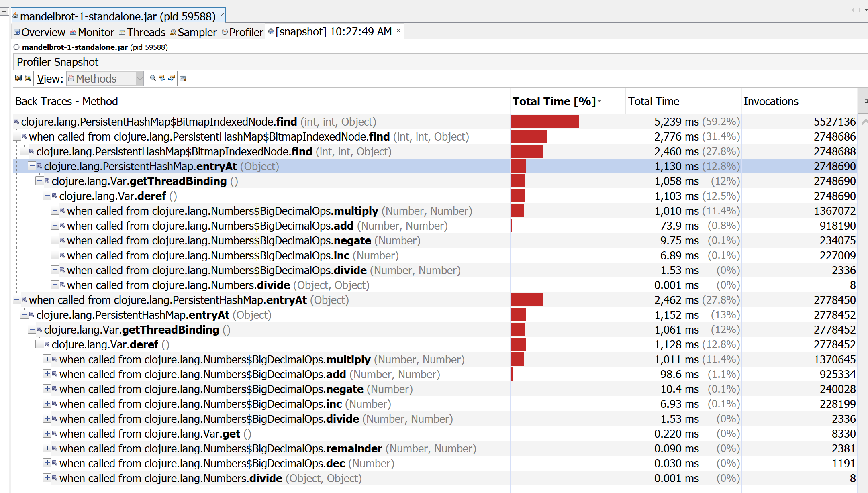Close the snapshot 10:27:49 AM tab

tap(398, 31)
